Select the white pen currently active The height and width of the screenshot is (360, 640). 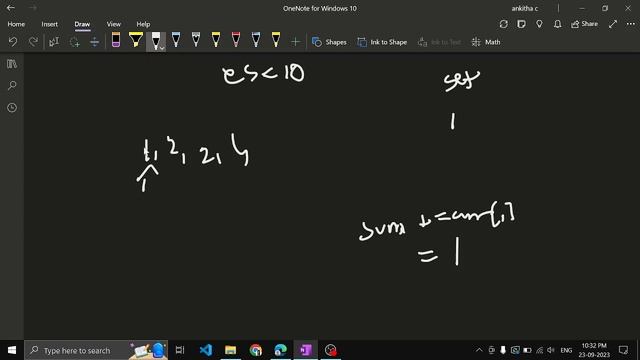pos(155,40)
